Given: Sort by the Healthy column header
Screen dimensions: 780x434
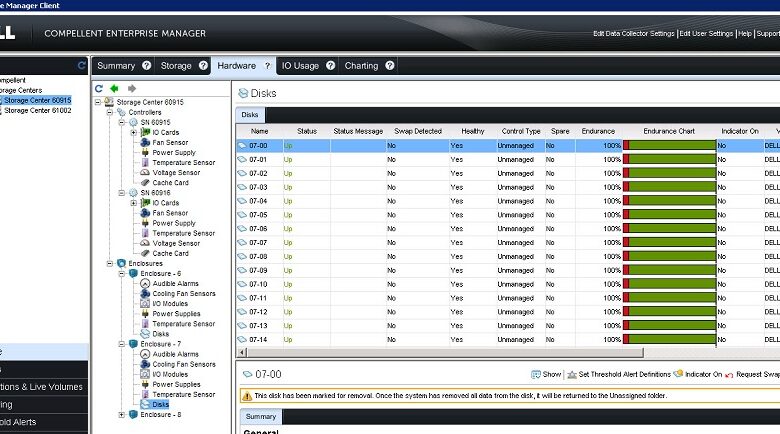Looking at the screenshot, I should (473, 131).
